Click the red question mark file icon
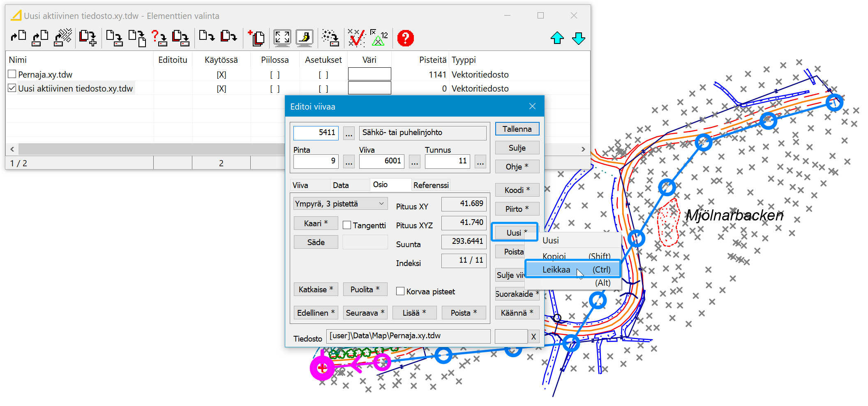The image size is (868, 406). [159, 38]
